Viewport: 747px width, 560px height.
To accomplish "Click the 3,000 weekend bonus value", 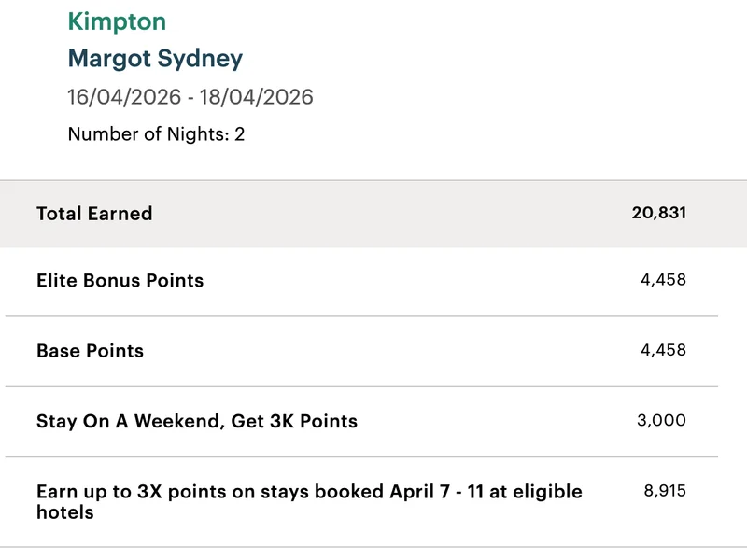I will [661, 420].
